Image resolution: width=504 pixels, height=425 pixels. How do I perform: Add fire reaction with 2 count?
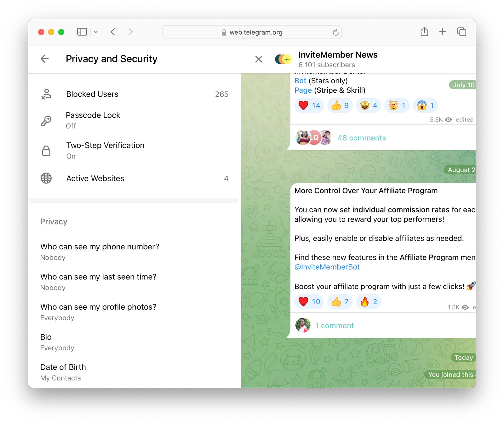tap(369, 302)
